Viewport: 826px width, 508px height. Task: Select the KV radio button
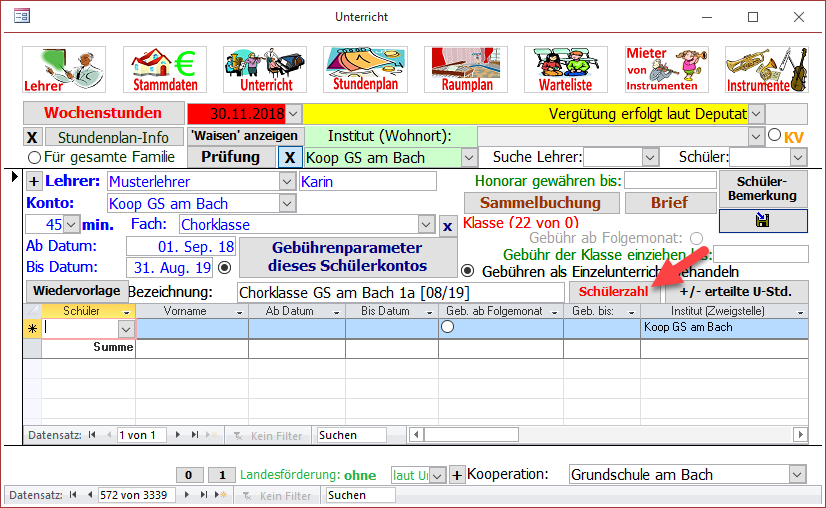pos(774,136)
